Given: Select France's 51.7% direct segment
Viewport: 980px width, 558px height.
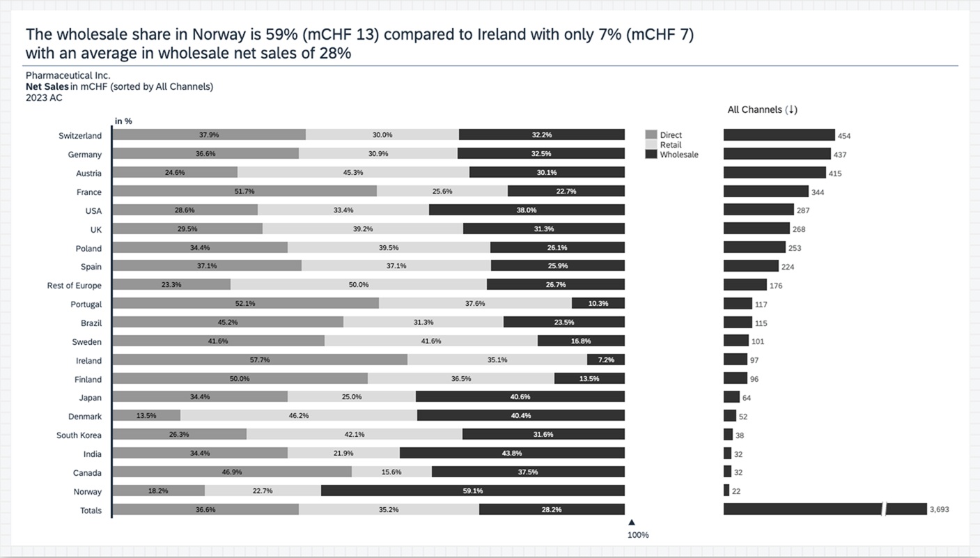Looking at the screenshot, I should pos(244,192).
